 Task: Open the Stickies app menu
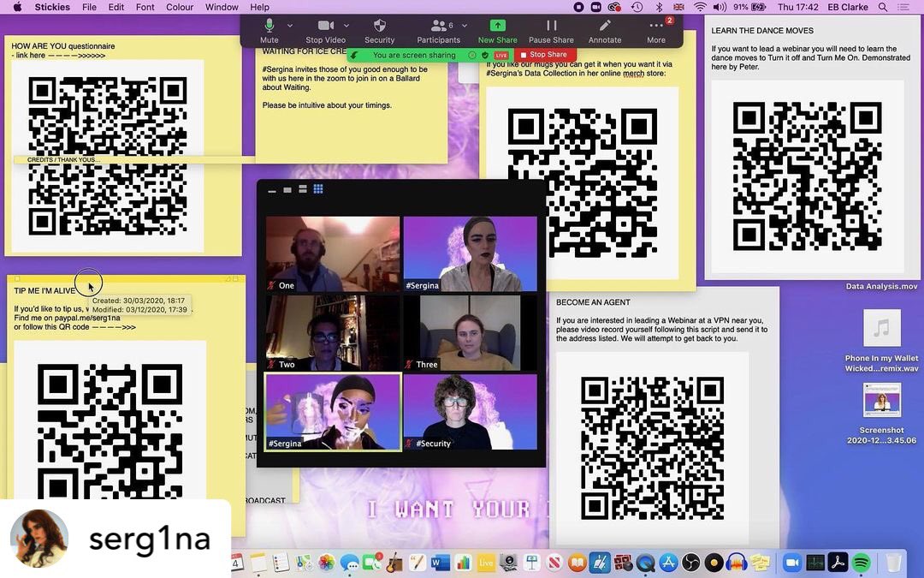coord(52,7)
